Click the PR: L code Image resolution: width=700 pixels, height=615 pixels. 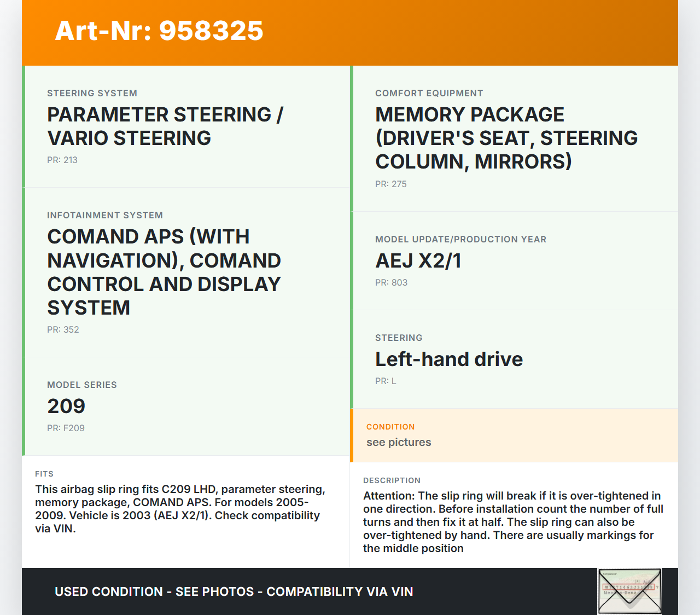386,381
